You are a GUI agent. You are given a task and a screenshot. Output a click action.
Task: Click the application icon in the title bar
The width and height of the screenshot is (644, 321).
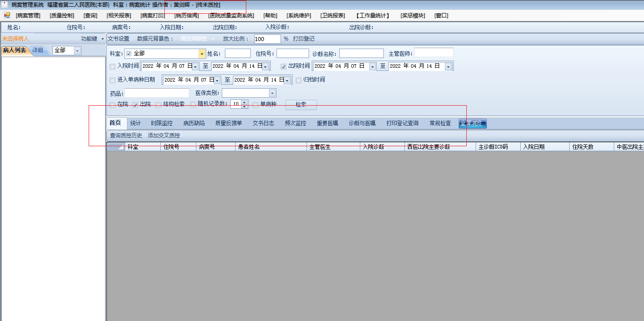(x=5, y=4)
